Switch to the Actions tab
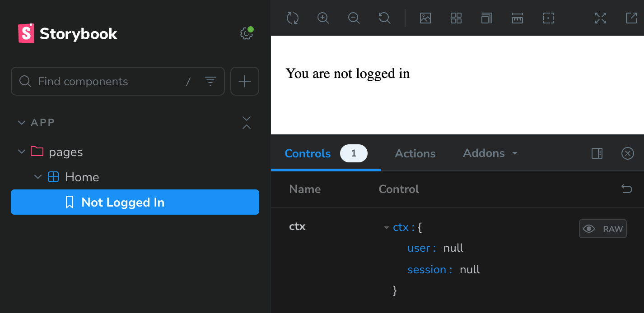The image size is (644, 313). coord(415,153)
